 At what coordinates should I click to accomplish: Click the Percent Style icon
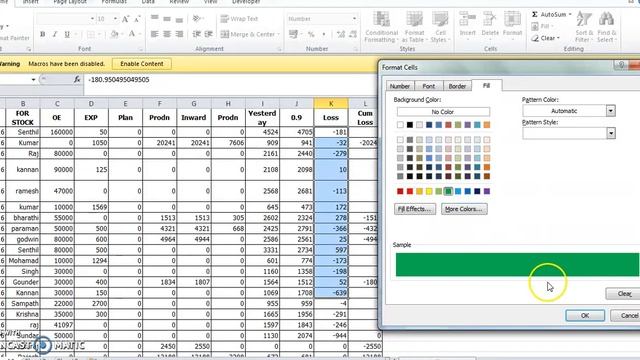pyautogui.click(x=311, y=35)
